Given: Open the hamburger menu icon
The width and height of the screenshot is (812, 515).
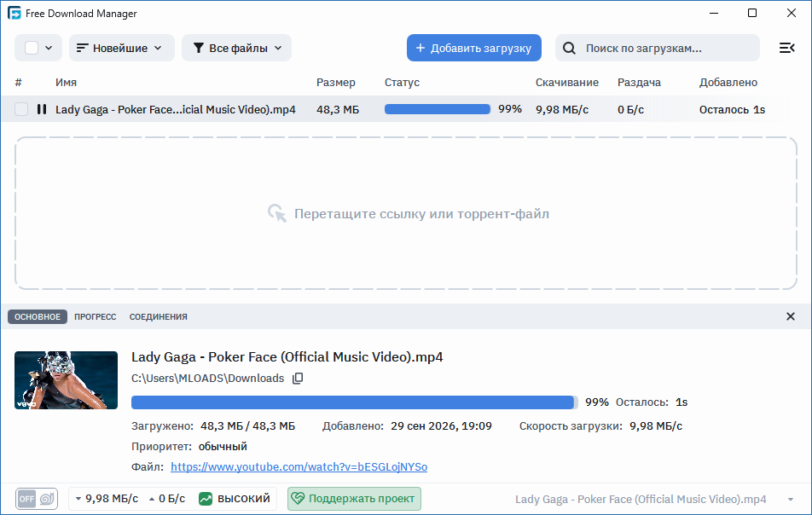Looking at the screenshot, I should coord(786,48).
